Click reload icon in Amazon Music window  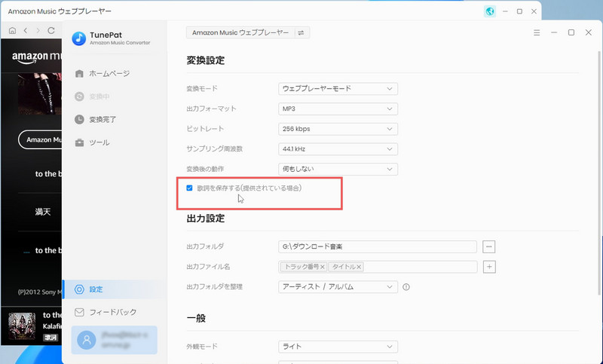coord(51,30)
